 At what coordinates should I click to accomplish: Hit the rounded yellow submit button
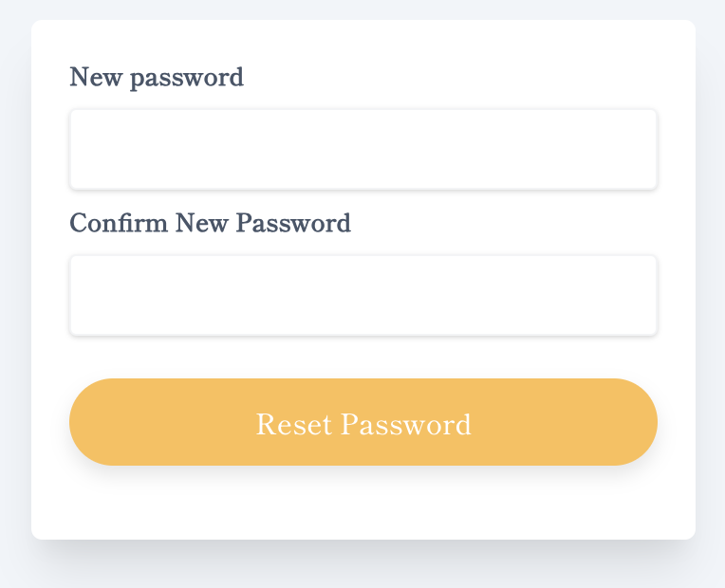363,422
